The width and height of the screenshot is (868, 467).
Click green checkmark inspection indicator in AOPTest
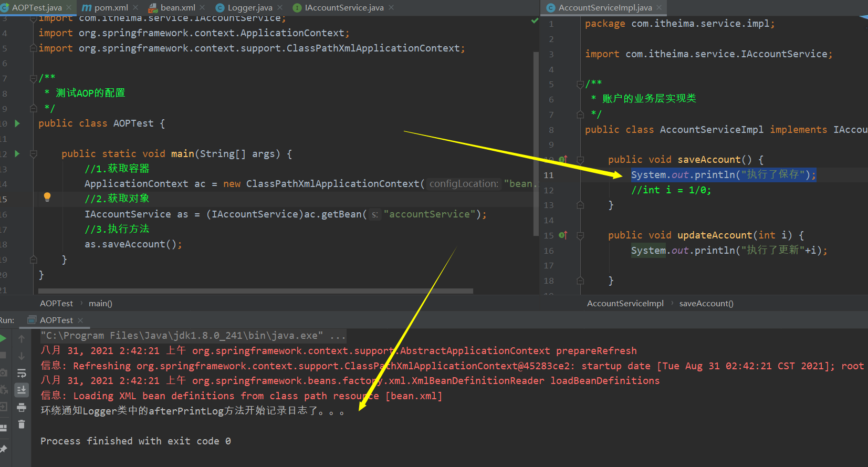pyautogui.click(x=535, y=20)
